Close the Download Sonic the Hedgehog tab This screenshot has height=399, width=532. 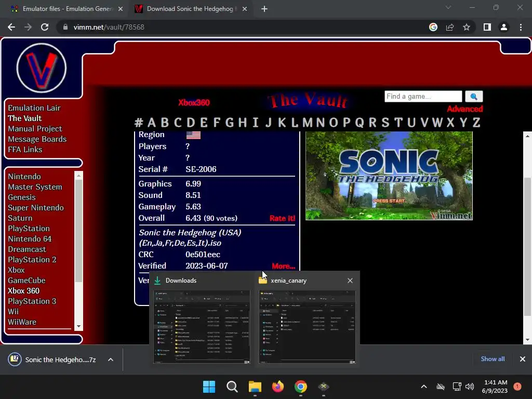tap(245, 9)
